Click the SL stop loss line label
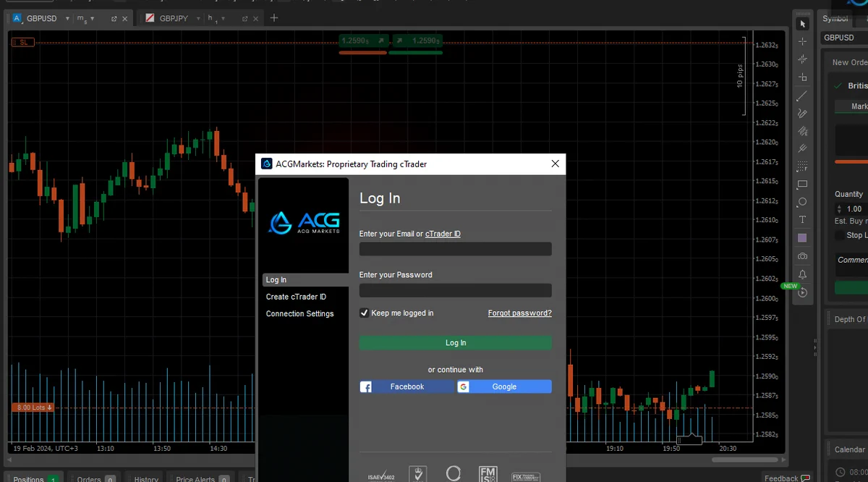Screen dimensions: 868x482 (24, 43)
